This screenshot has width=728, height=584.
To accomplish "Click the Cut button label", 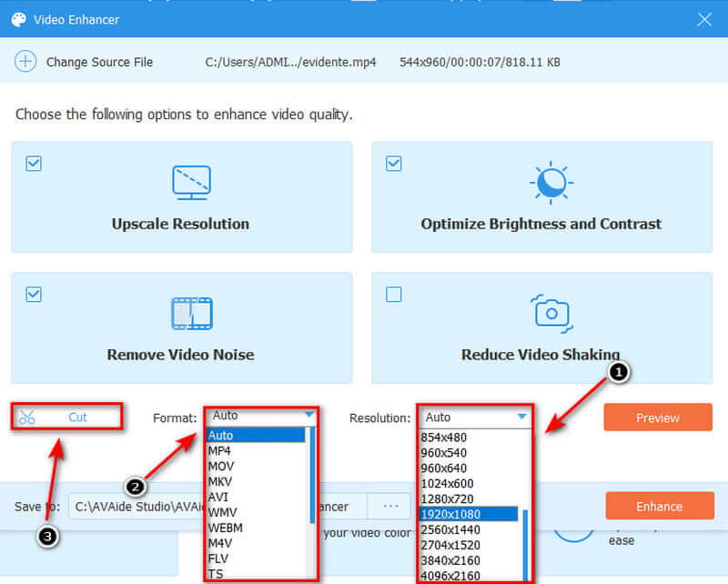I will (x=77, y=417).
